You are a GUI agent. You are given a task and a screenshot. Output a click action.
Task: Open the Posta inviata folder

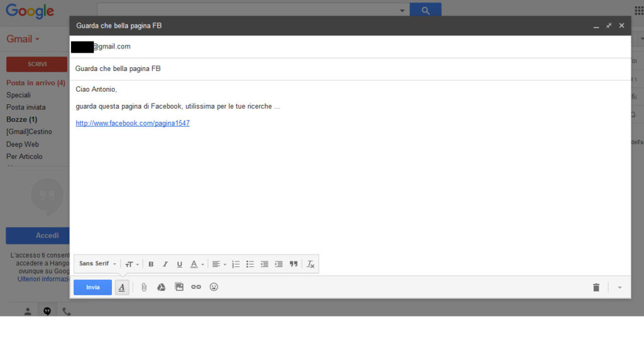[x=26, y=107]
